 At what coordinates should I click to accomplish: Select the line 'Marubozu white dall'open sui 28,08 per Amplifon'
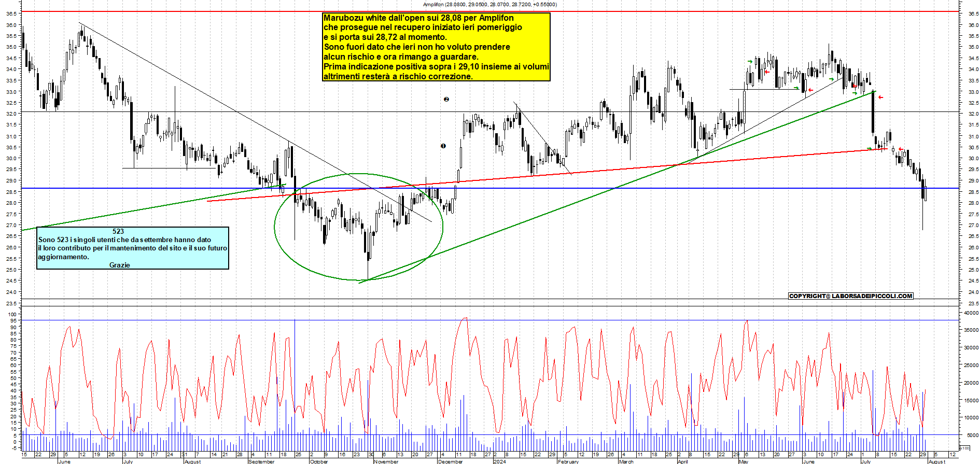[x=418, y=18]
